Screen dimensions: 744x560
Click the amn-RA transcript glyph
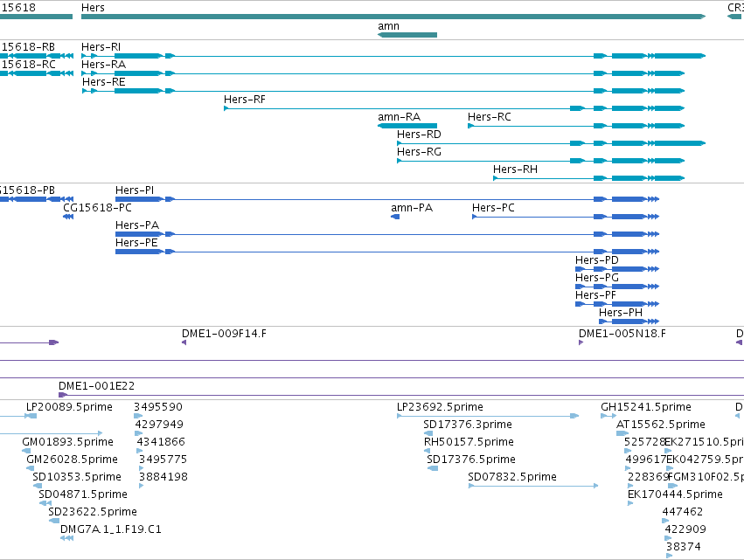[x=407, y=126]
